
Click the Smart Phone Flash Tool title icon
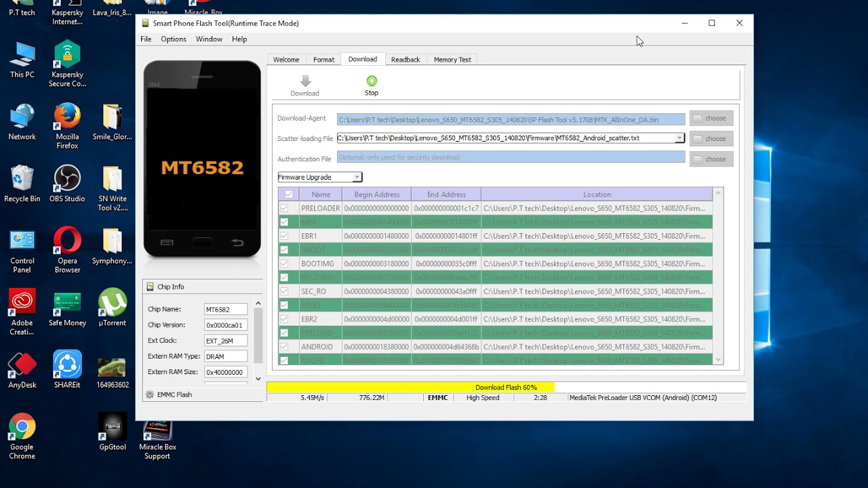pos(145,23)
